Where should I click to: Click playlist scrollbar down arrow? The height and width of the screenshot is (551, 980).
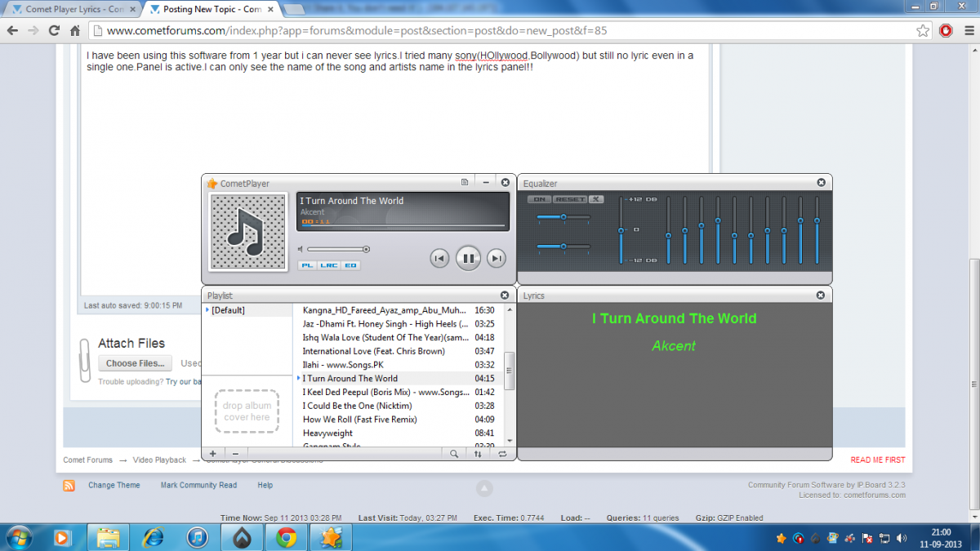(510, 442)
